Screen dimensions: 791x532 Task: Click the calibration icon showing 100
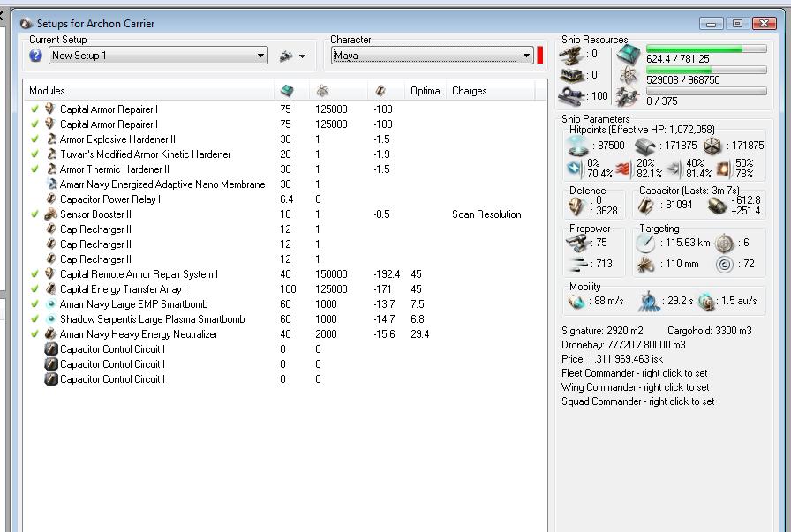click(x=571, y=96)
